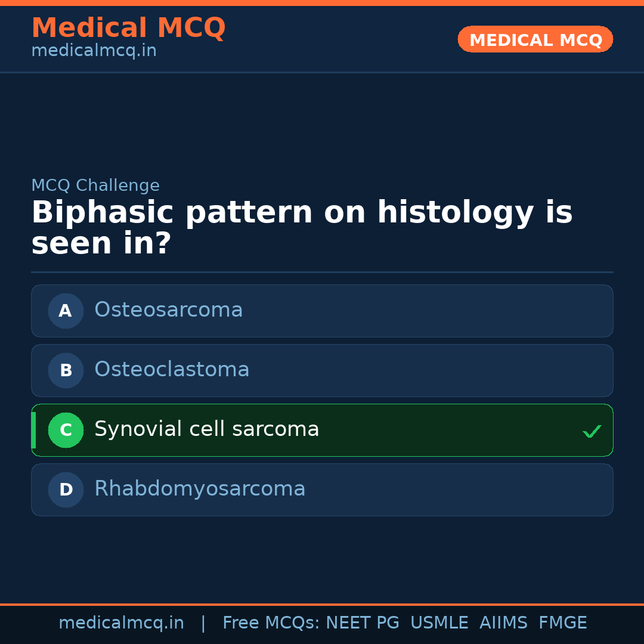
Task: Open medicalmcq.in link below the header title
Action: point(94,51)
